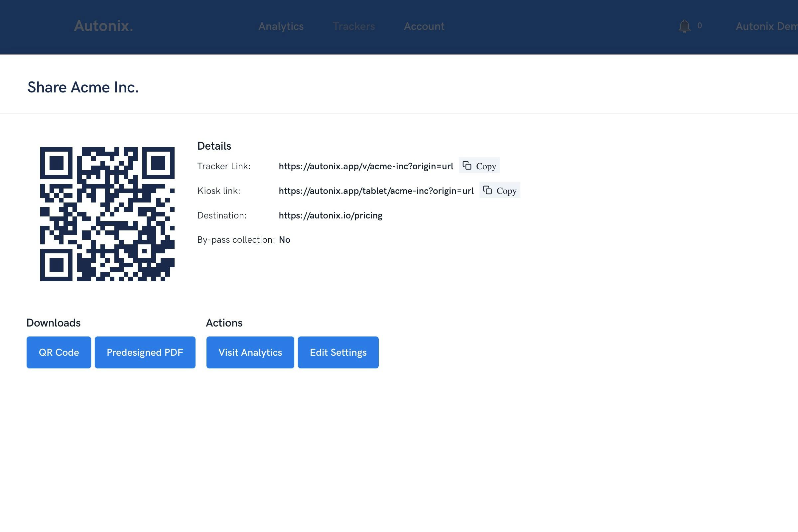Download the Predesigned PDF
798x532 pixels.
[145, 352]
